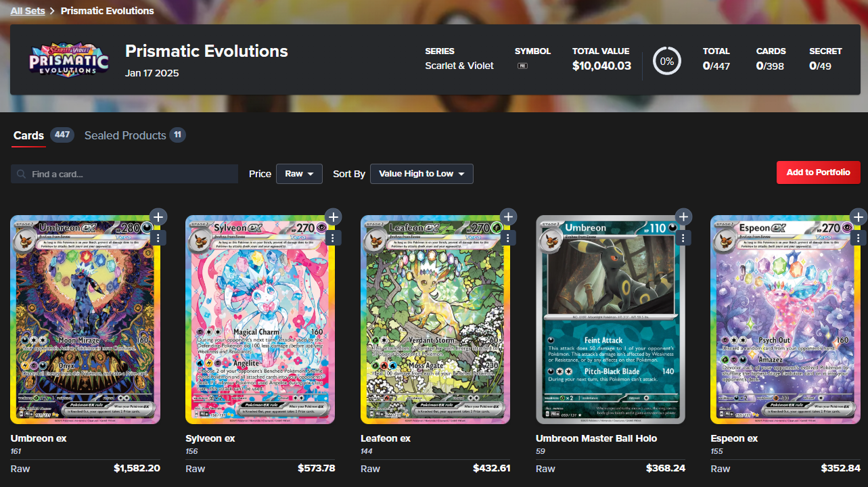Open three-dot menu on Umbreon ex card
The width and height of the screenshot is (868, 487).
pyautogui.click(x=158, y=238)
